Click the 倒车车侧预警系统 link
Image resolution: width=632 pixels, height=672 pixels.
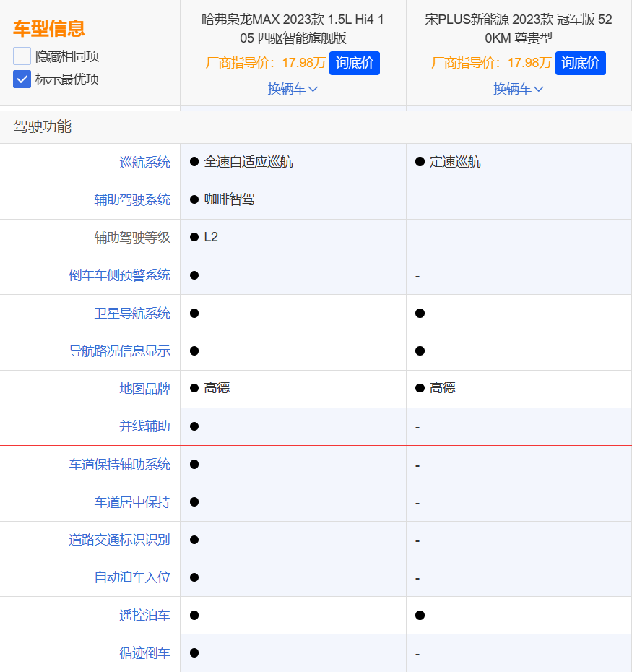[x=120, y=275]
